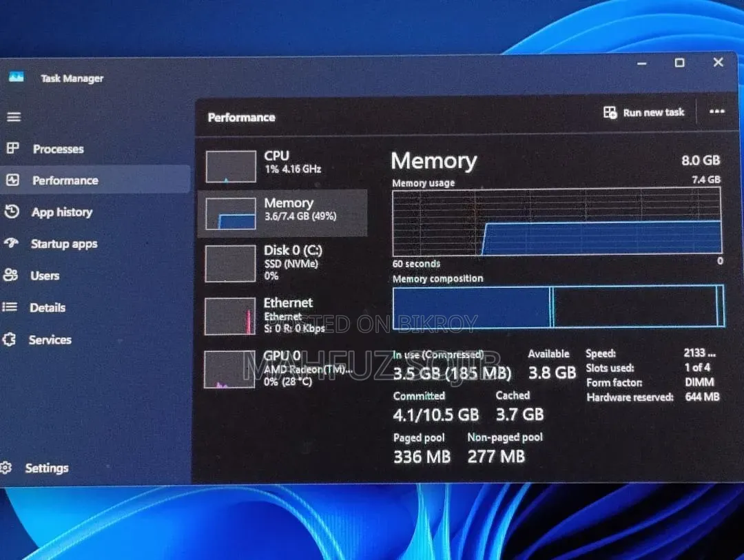
Task: Click Paged pool value 336 MB
Action: click(422, 457)
